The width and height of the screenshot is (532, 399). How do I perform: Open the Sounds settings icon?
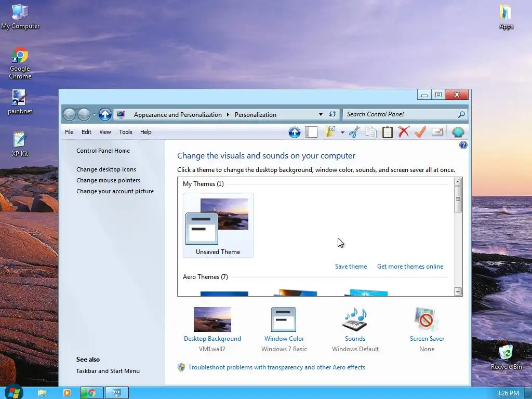(x=355, y=320)
